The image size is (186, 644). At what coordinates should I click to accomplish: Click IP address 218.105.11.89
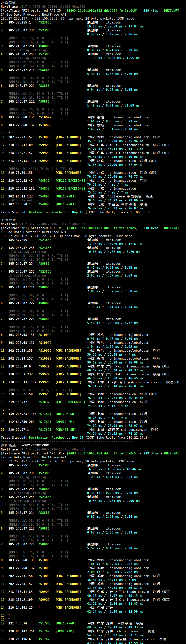[x=20, y=145]
